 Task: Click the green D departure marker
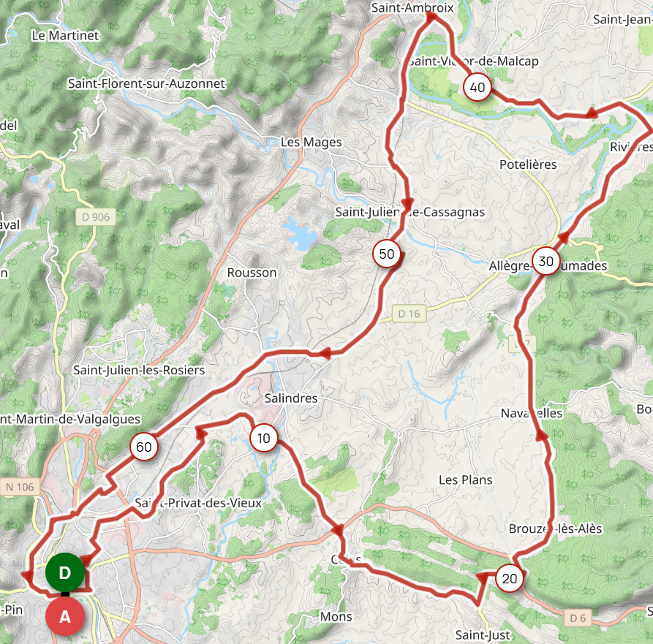tap(65, 573)
